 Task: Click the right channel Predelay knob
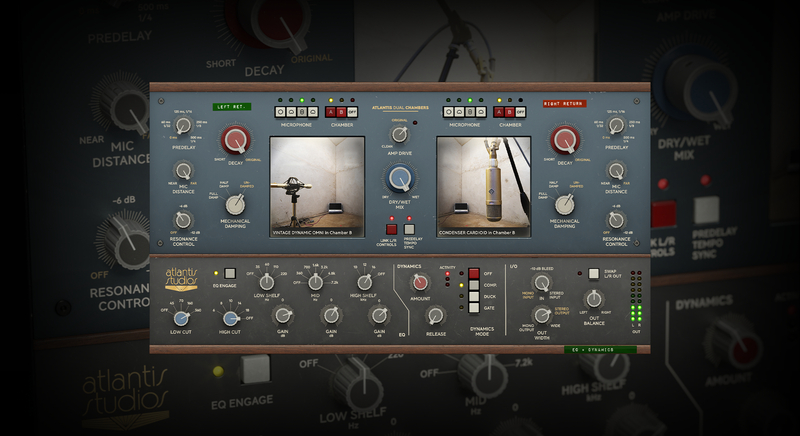pyautogui.click(x=616, y=125)
